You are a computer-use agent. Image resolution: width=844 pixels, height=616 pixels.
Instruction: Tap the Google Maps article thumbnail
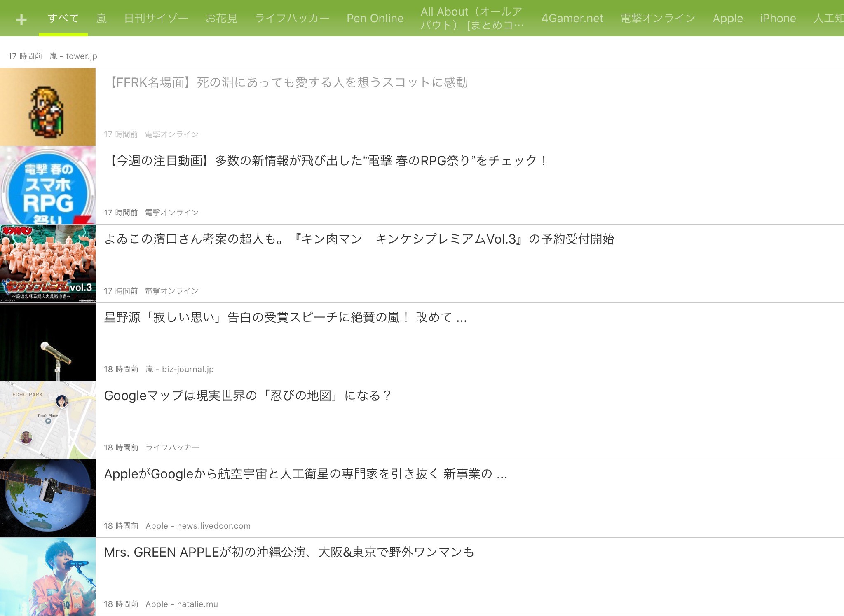click(x=48, y=420)
